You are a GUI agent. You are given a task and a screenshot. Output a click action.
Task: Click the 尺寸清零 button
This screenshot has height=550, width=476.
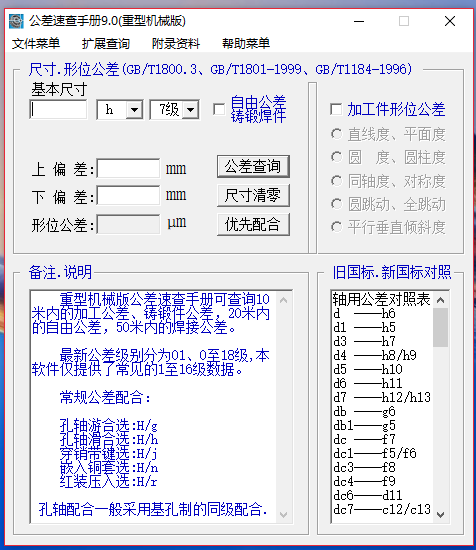pos(253,195)
